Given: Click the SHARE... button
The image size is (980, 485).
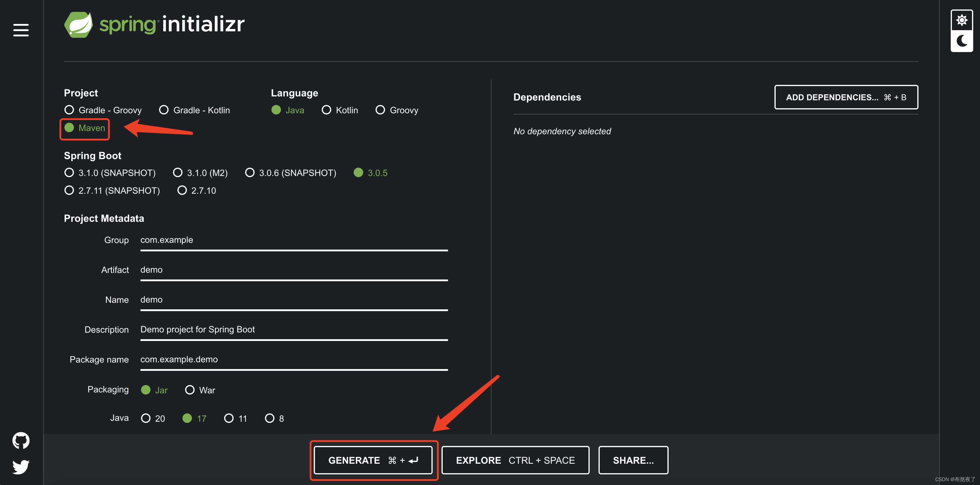Looking at the screenshot, I should [x=633, y=460].
